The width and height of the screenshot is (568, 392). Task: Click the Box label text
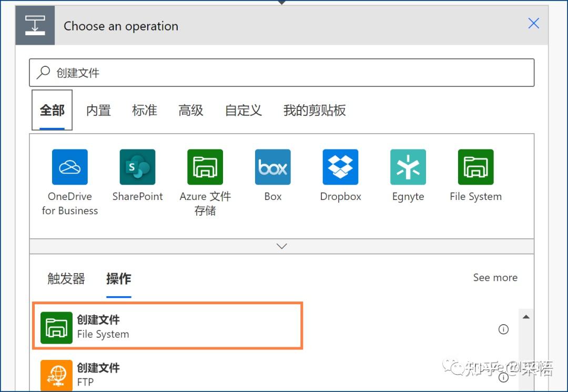pos(273,196)
